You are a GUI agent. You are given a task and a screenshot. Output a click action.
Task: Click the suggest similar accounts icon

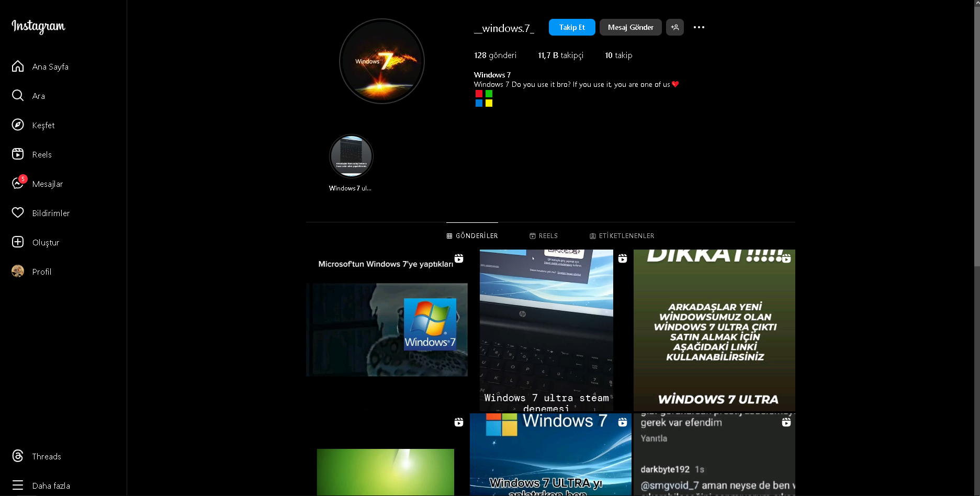pos(675,27)
